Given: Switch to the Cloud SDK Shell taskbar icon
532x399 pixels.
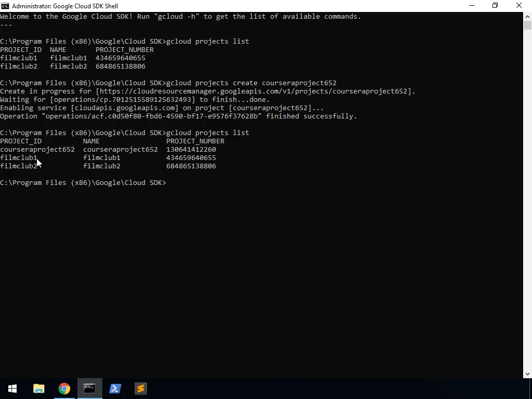Looking at the screenshot, I should click(x=89, y=389).
